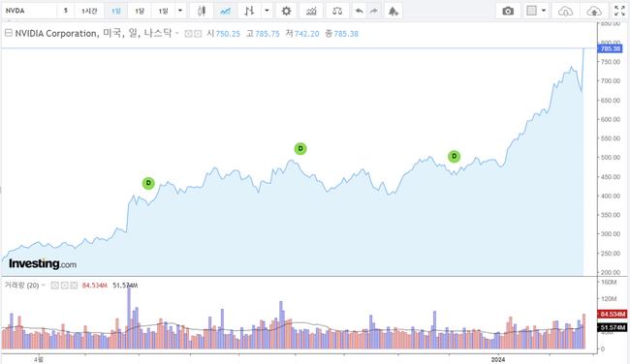Select the bar chart style icon
This screenshot has width=630, height=364.
point(249,11)
